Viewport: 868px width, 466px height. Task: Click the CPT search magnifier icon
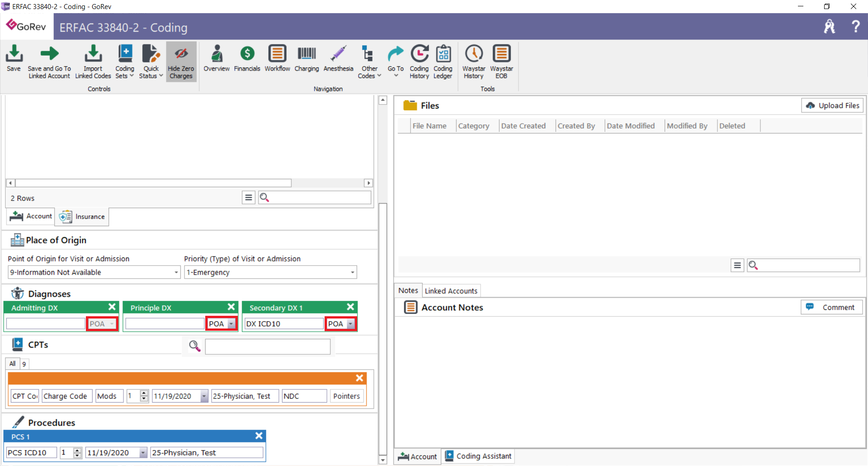194,346
